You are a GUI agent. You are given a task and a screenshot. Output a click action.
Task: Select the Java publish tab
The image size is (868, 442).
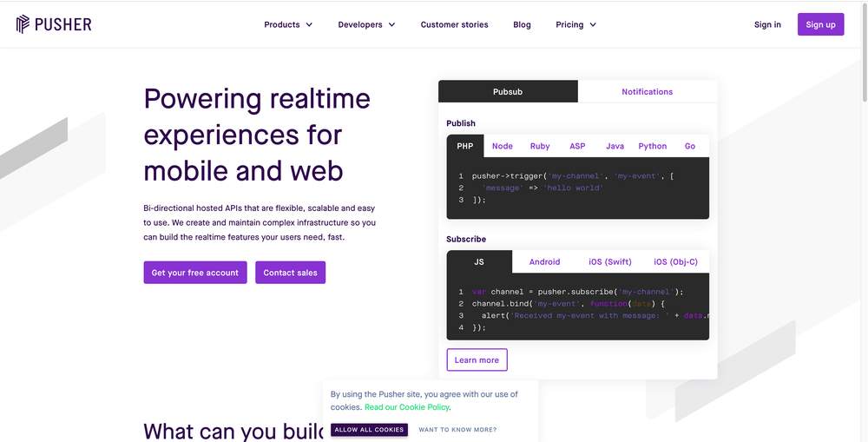tap(615, 146)
